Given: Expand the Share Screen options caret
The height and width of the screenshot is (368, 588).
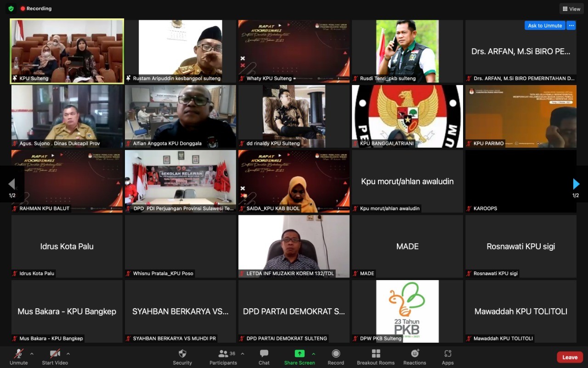Looking at the screenshot, I should coord(314,354).
